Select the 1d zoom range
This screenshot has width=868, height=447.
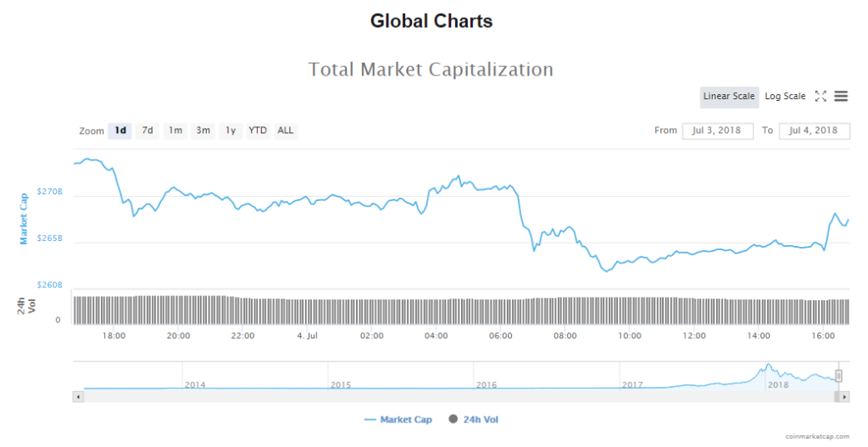click(x=120, y=131)
